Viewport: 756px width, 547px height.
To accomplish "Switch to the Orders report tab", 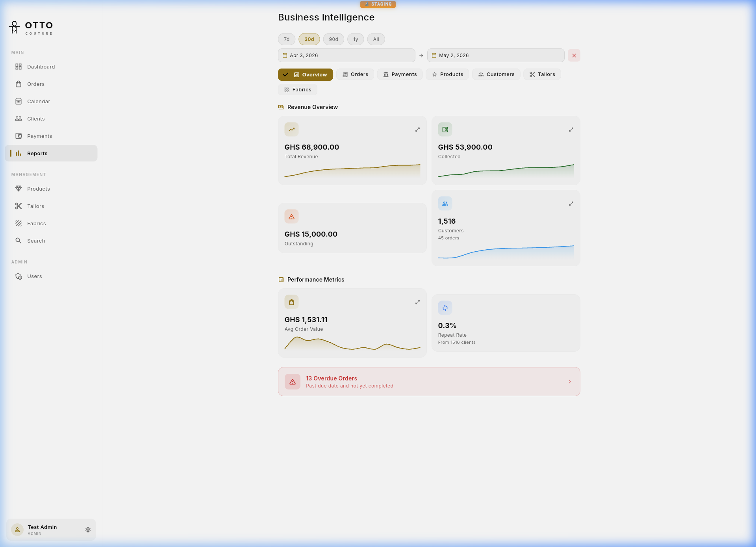I will click(x=355, y=74).
